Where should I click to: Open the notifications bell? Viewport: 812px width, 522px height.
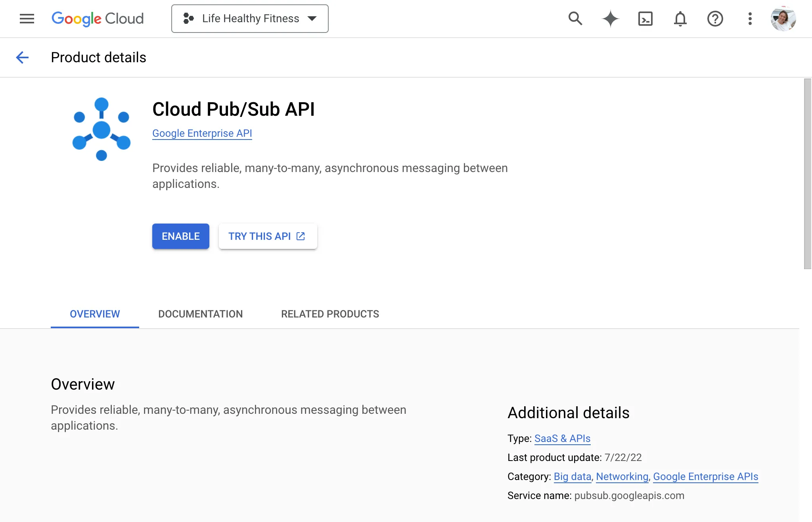pyautogui.click(x=680, y=19)
